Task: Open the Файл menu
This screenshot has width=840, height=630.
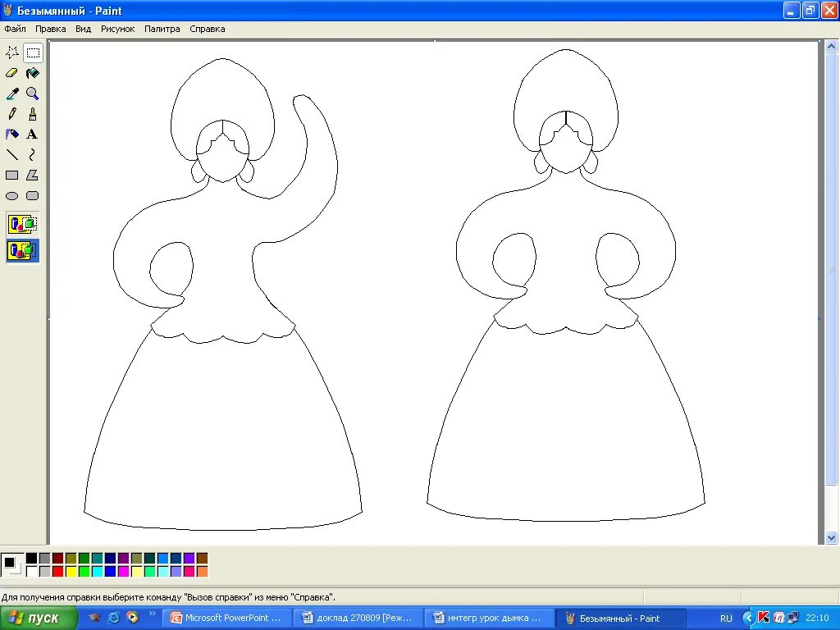Action: coord(15,29)
